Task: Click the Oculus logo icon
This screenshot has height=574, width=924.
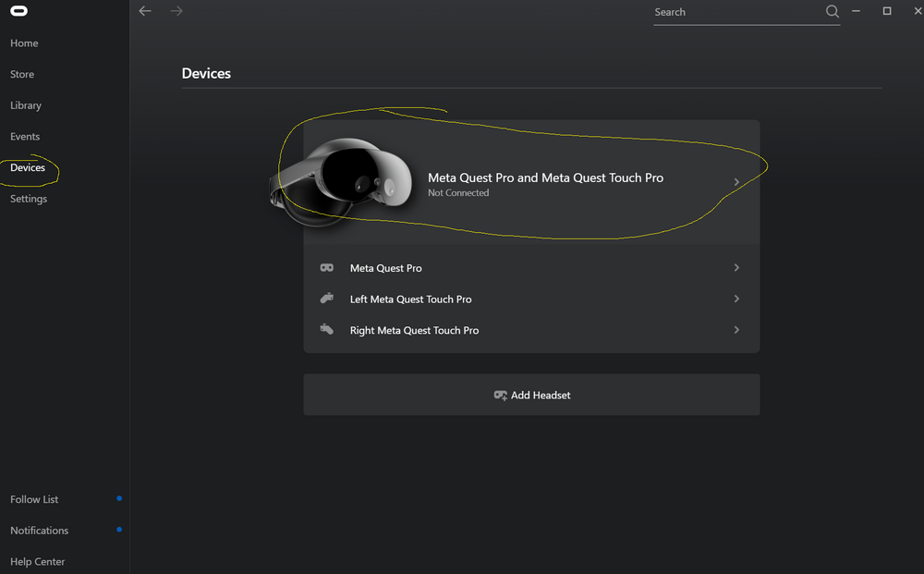Action: coord(18,10)
